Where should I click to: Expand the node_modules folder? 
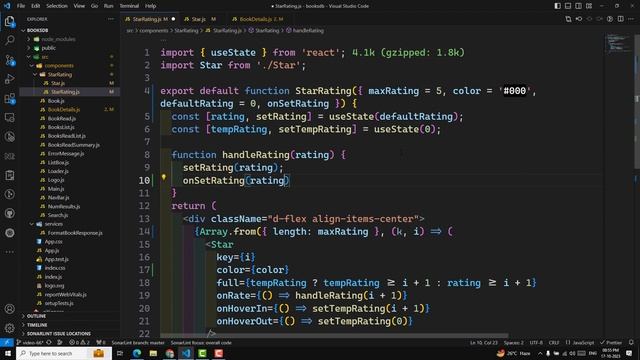point(58,39)
